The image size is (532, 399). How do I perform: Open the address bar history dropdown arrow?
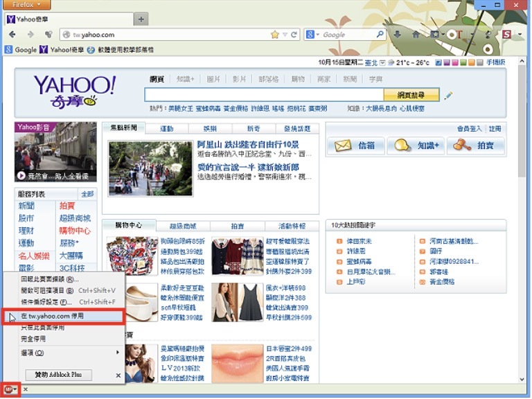285,35
